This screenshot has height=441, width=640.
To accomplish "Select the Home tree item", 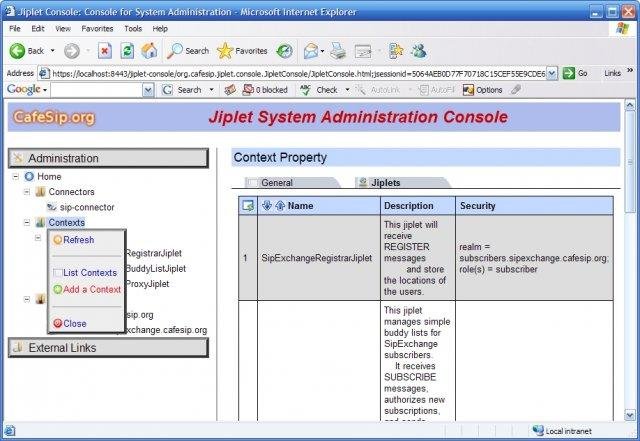I will (49, 176).
